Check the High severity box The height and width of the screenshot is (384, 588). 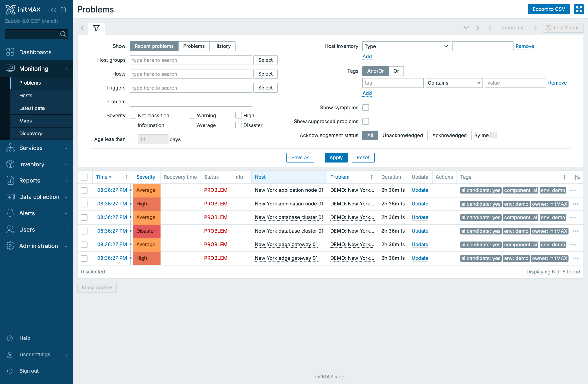(238, 115)
